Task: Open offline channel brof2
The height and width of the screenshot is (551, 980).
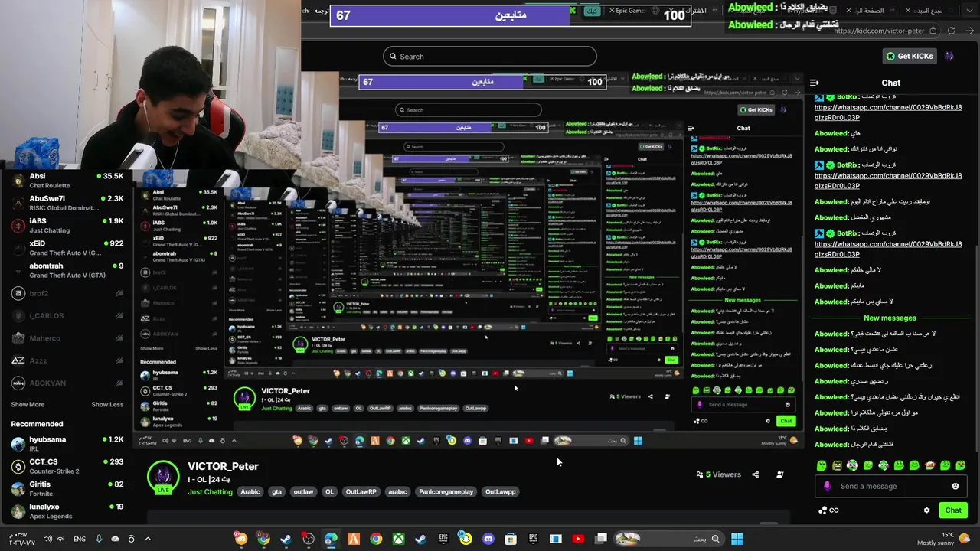Action: [x=67, y=293]
